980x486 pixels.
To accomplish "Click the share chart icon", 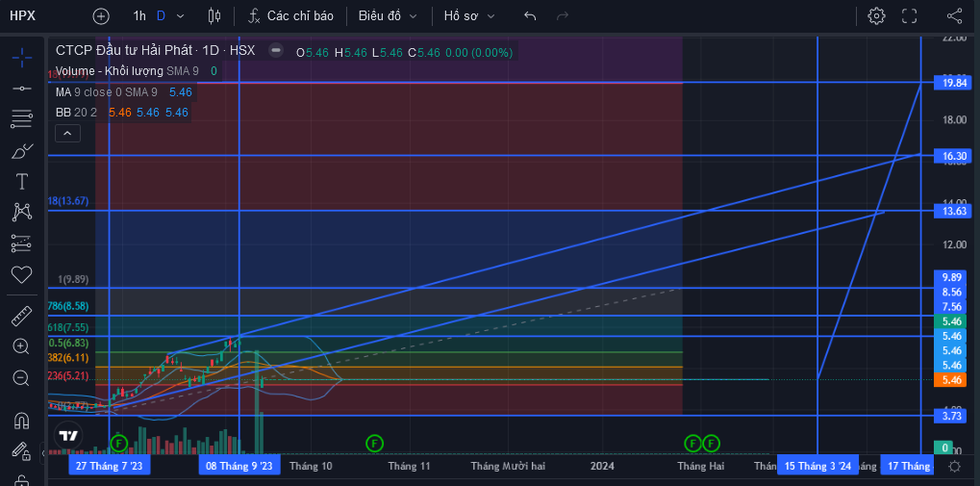I will coord(954,15).
